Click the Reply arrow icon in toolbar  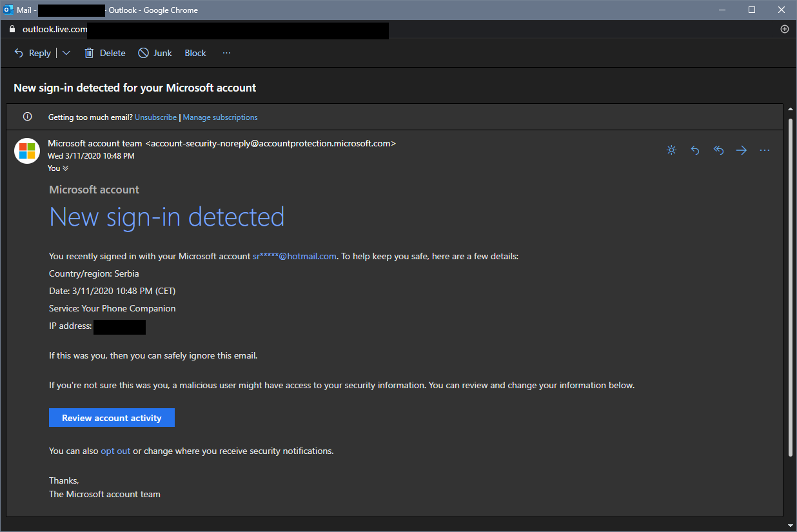pos(19,53)
